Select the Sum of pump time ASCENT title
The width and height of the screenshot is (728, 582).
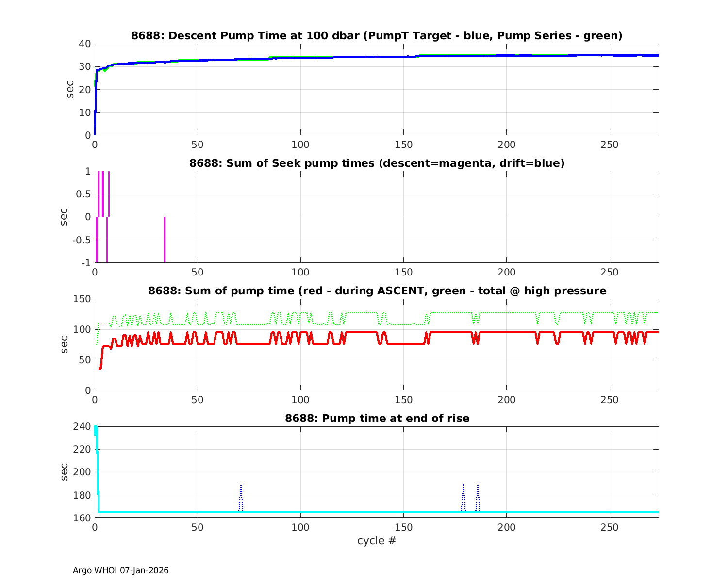point(377,291)
